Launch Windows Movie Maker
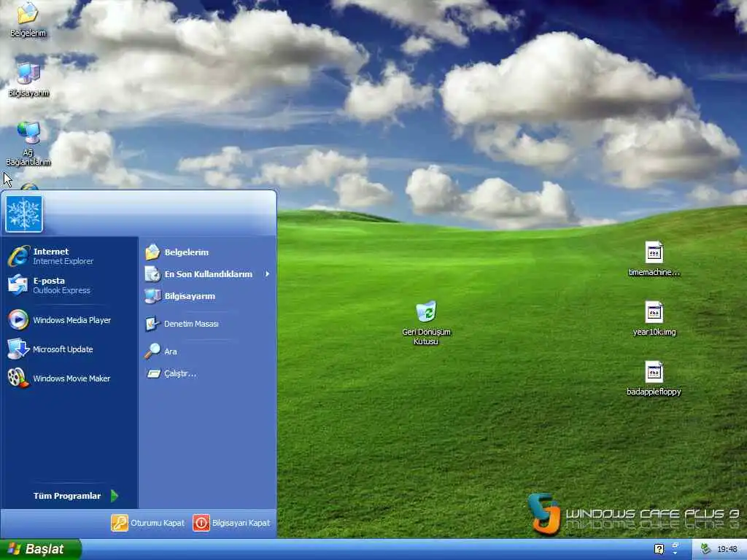Image resolution: width=747 pixels, height=560 pixels. (x=69, y=378)
